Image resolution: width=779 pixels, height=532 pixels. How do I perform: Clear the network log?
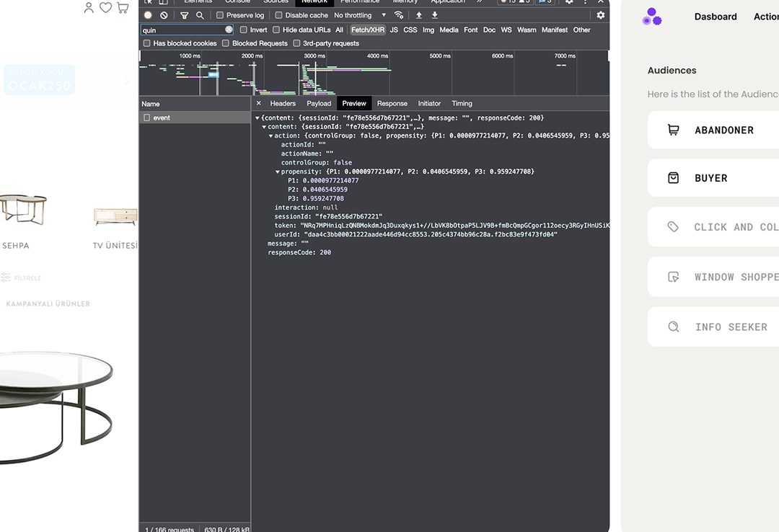(x=164, y=15)
